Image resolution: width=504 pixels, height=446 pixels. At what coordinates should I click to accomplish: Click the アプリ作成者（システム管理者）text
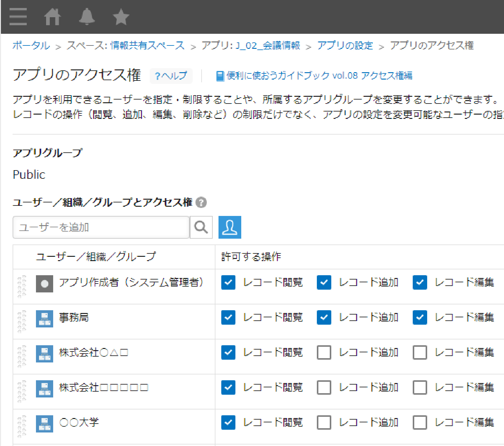click(x=131, y=283)
